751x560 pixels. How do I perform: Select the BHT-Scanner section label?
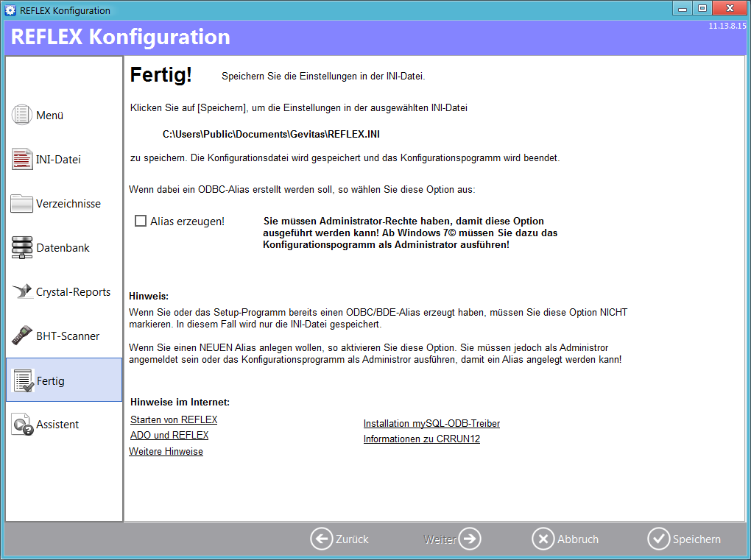click(68, 336)
